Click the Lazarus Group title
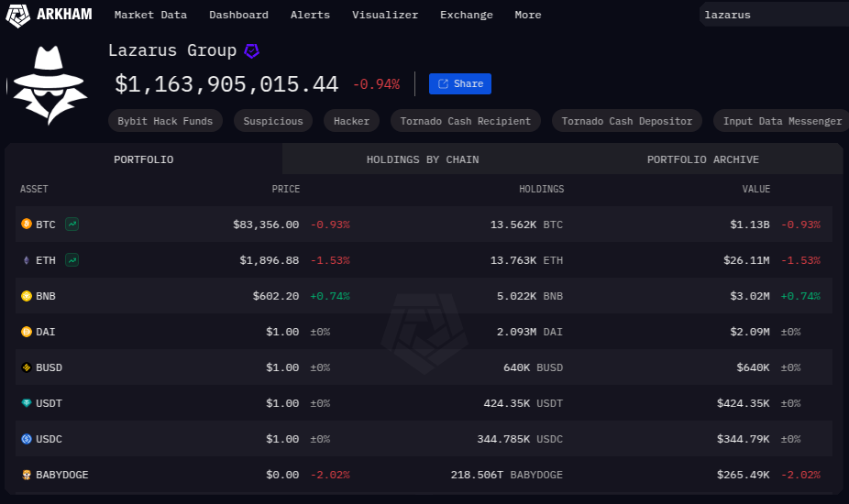This screenshot has height=504, width=849. (x=172, y=50)
